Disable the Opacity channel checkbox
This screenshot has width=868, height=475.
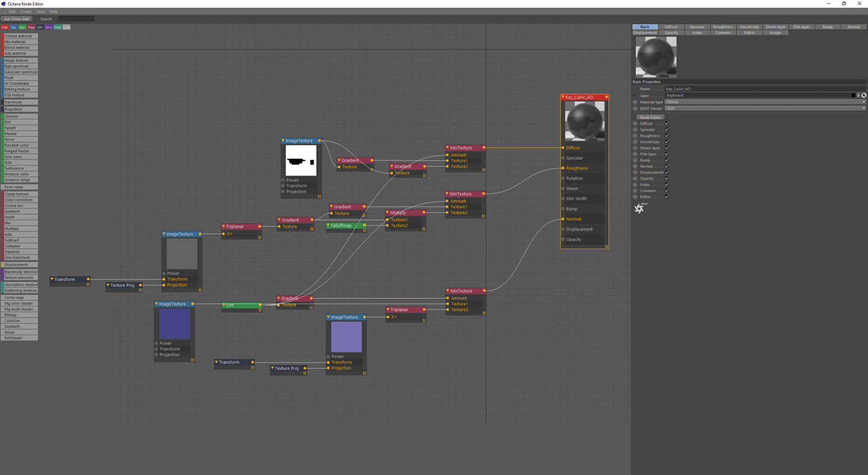(x=667, y=179)
